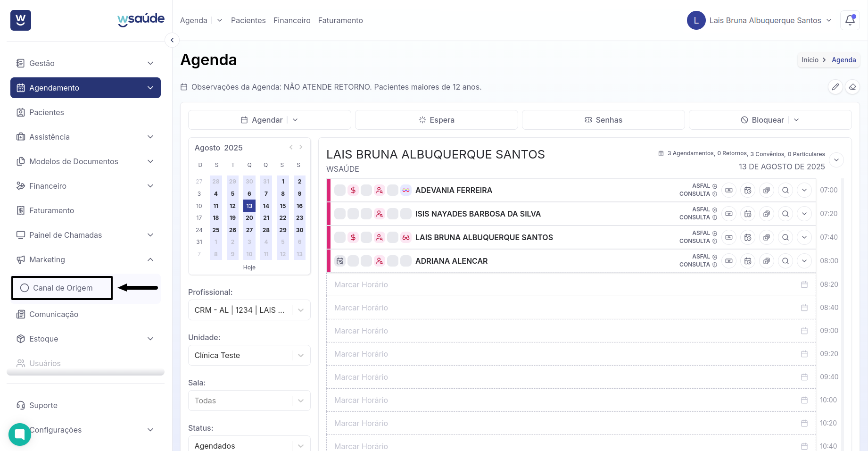Open the Agendar button dropdown arrow
Viewport: 868px width, 451px height.
[295, 120]
